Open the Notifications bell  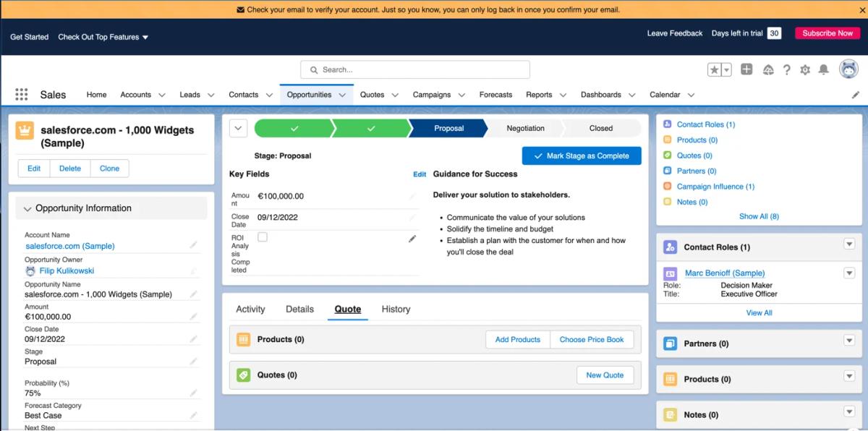tap(823, 70)
